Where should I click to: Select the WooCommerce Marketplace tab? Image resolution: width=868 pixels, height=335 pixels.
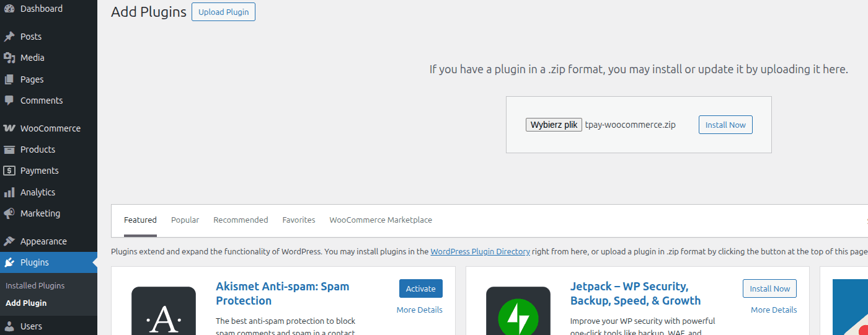tap(381, 220)
